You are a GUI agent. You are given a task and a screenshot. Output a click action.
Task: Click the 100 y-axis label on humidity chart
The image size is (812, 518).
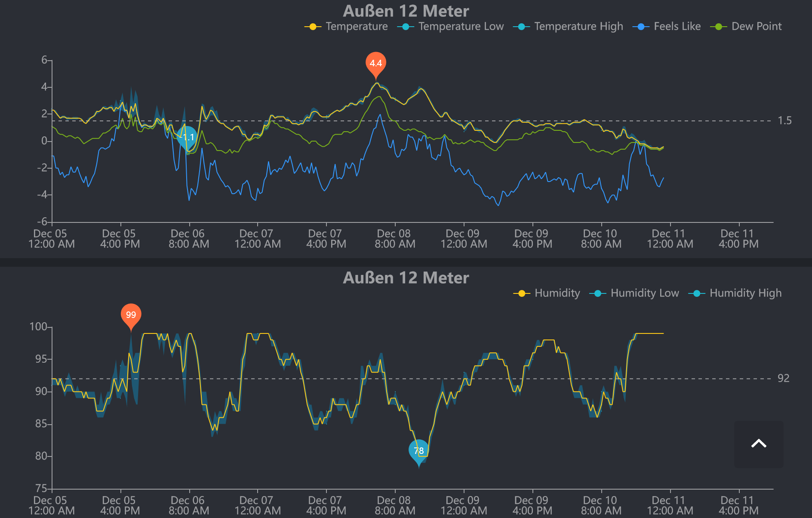coord(38,327)
